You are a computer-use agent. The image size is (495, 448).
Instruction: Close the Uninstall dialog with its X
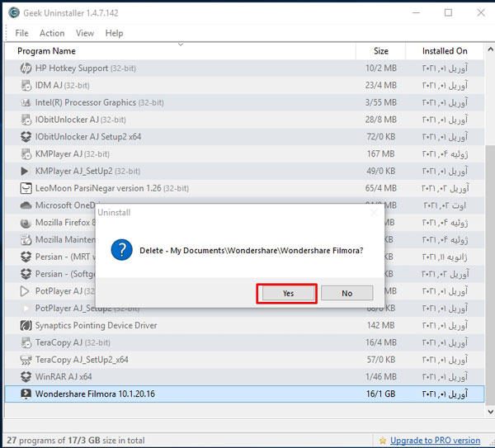[374, 213]
